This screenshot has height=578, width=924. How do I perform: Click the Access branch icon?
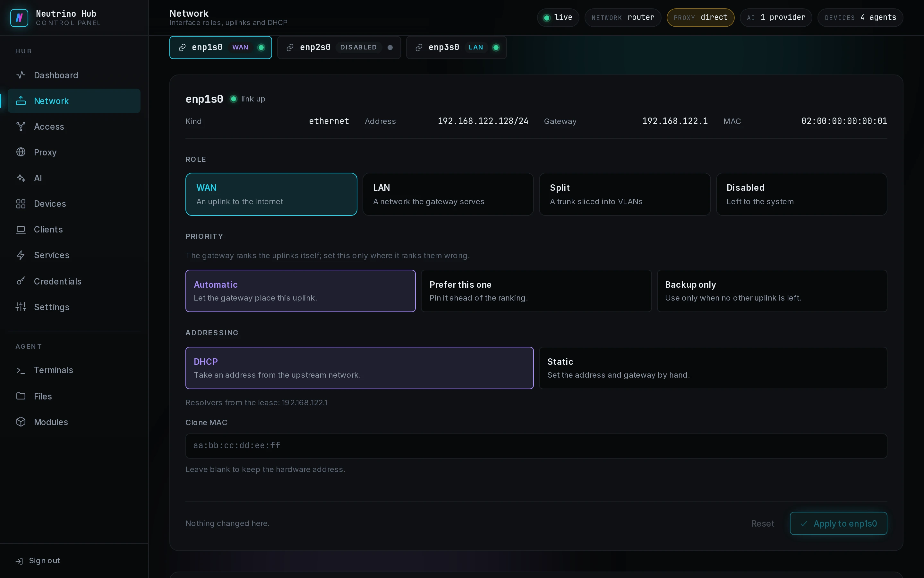tap(21, 127)
